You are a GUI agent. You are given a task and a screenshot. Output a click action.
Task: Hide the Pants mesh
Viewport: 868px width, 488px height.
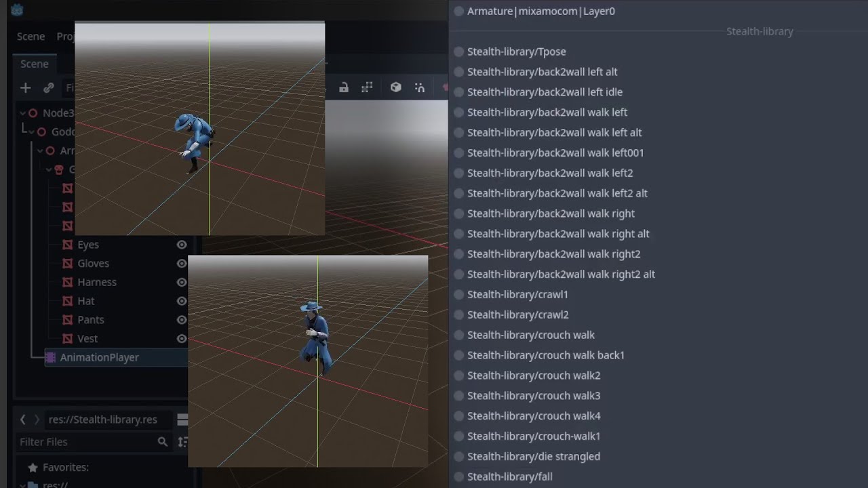click(x=182, y=320)
